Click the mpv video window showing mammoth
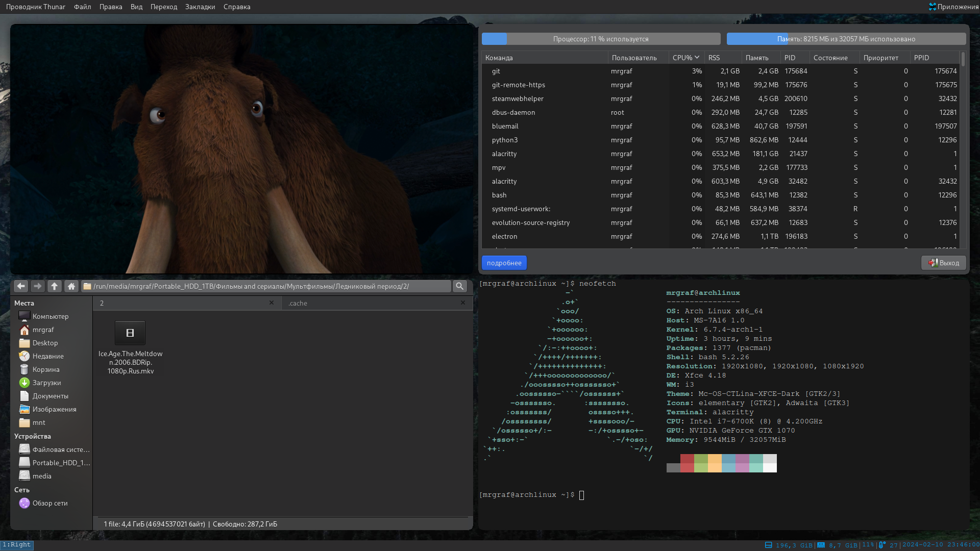This screenshot has width=980, height=551. 241,149
